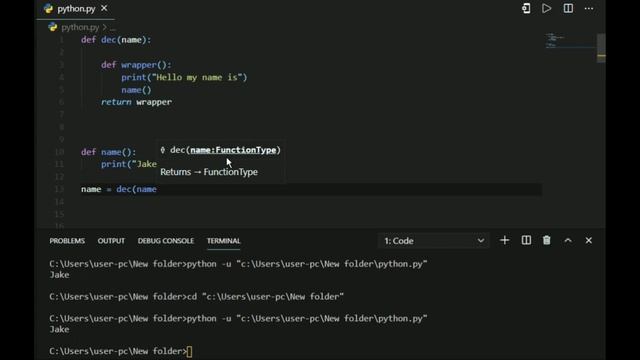This screenshot has height=360, width=640.
Task: Create a new terminal with plus icon
Action: tap(504, 240)
